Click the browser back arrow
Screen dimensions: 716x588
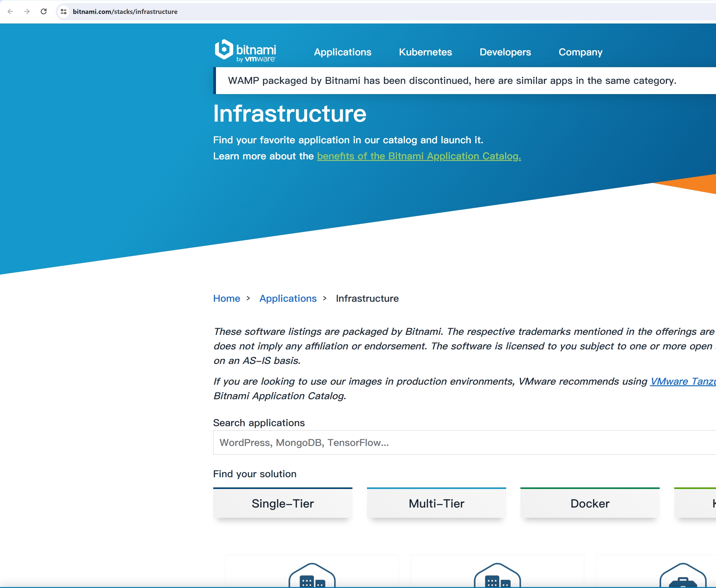point(10,11)
